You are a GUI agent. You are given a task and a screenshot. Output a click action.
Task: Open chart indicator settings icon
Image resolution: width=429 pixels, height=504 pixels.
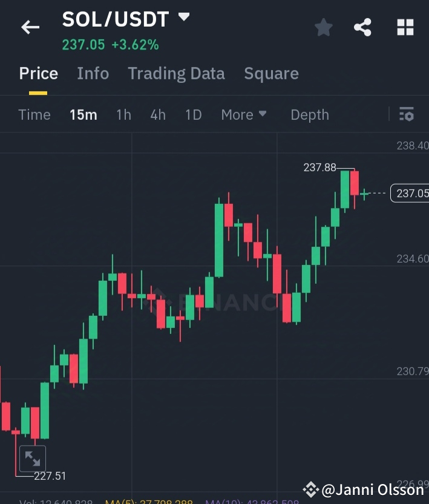406,114
